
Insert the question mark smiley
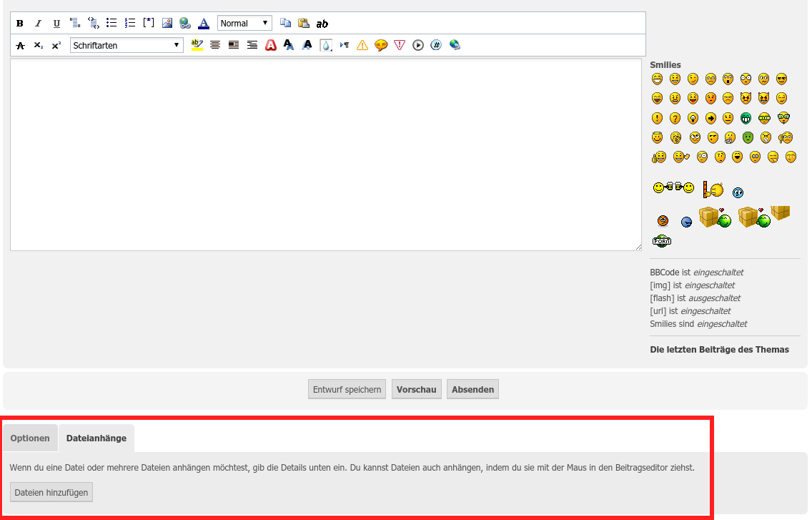[x=675, y=118]
